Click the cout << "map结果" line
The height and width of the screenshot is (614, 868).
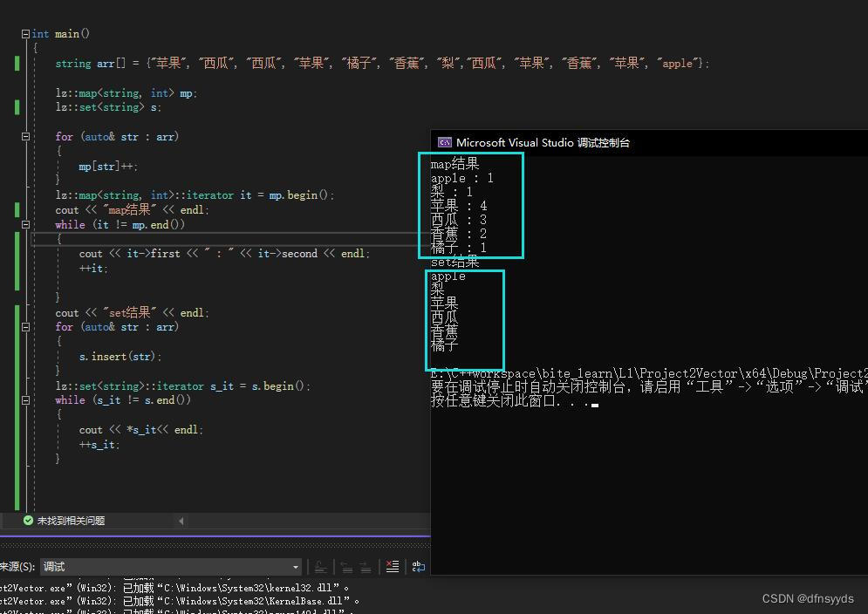pyautogui.click(x=133, y=210)
